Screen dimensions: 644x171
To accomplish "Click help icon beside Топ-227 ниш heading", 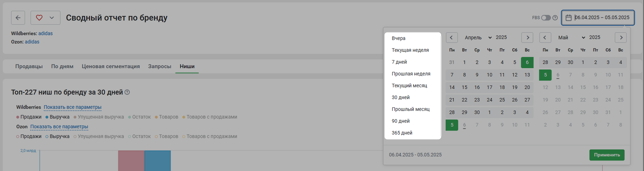I will click(x=127, y=92).
